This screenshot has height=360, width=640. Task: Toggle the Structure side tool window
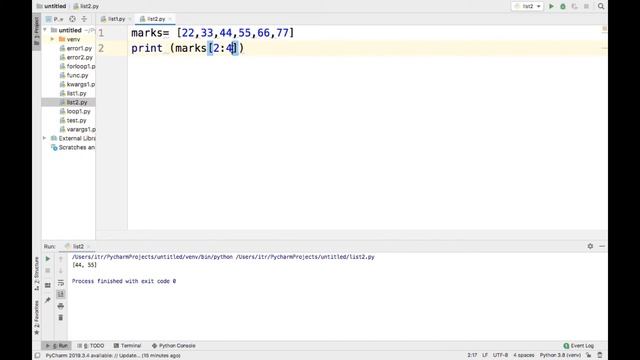coord(37,273)
